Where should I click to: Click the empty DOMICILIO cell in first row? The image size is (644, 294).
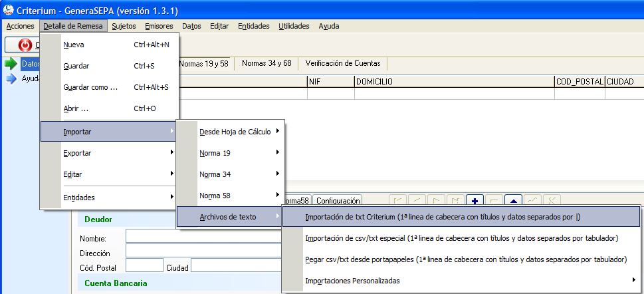[454, 94]
